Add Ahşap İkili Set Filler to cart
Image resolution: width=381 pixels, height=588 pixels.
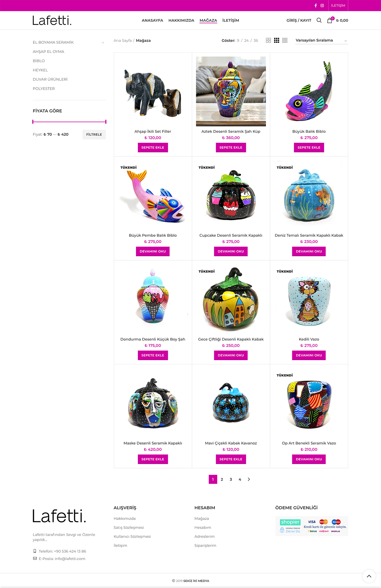(153, 148)
